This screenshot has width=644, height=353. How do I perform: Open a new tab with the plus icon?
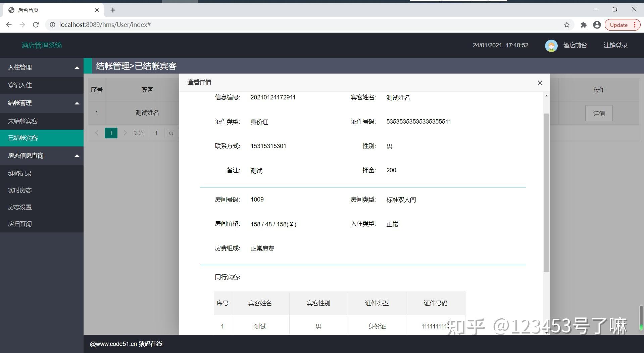tap(113, 10)
